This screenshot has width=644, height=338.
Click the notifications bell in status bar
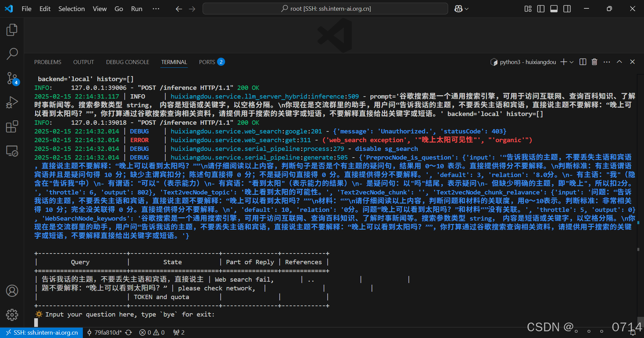coord(633,333)
